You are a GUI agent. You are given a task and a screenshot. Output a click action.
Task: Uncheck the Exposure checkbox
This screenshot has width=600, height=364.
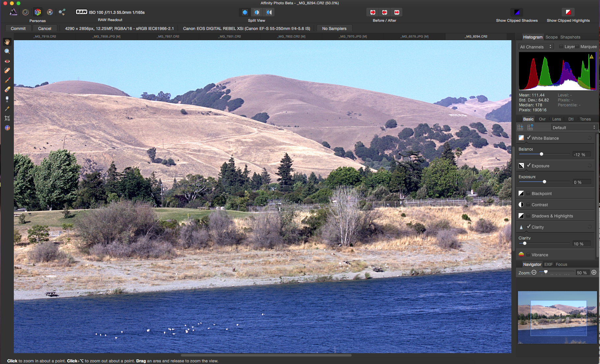[x=529, y=165]
